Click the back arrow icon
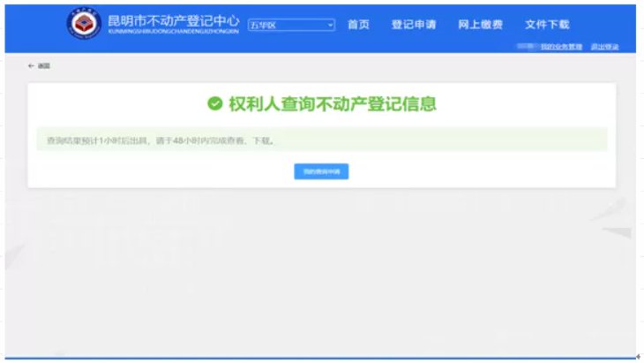This screenshot has height=363, width=644. tap(31, 66)
